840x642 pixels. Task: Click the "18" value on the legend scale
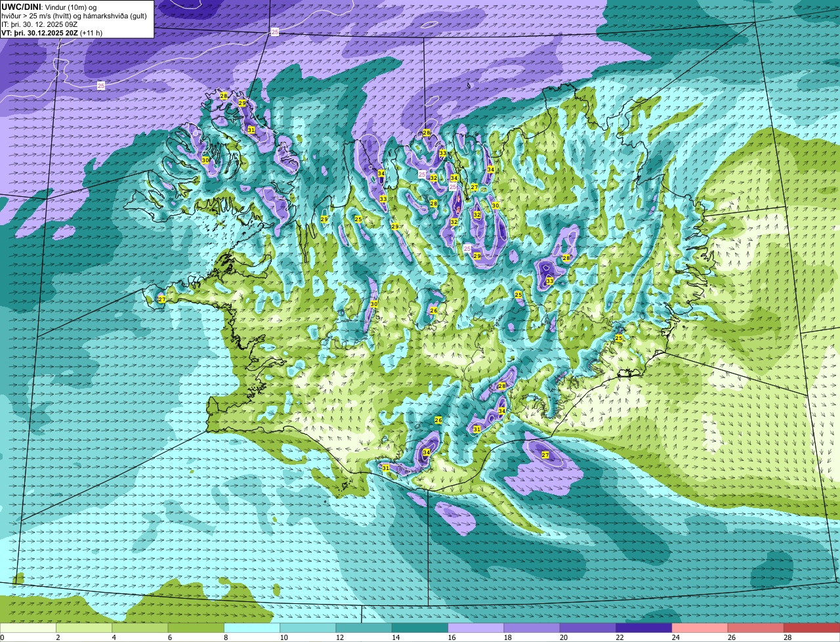click(x=507, y=637)
